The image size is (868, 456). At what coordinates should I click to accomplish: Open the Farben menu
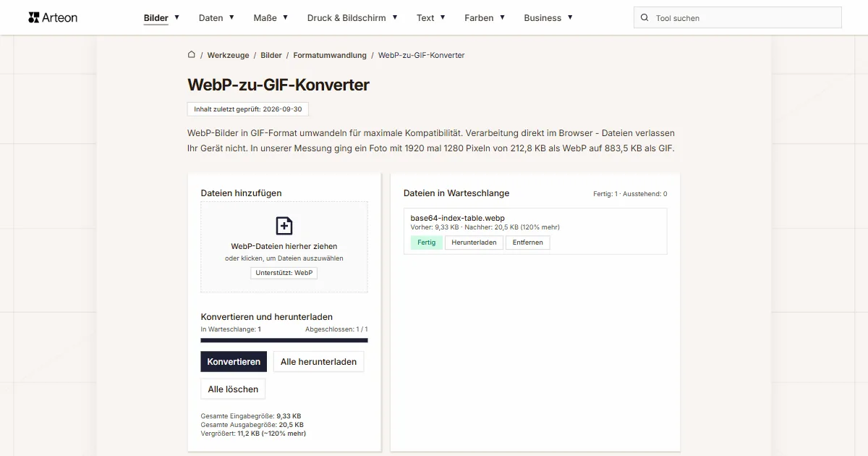click(x=479, y=18)
